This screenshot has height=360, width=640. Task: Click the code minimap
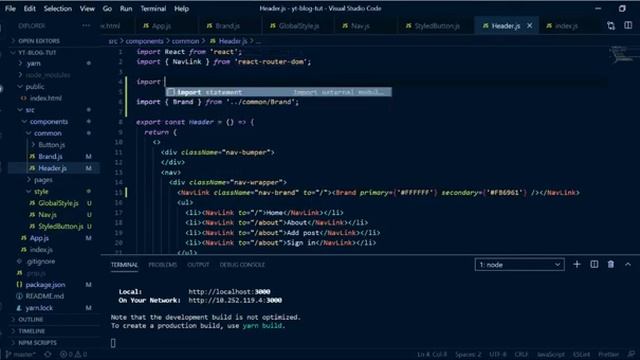[x=623, y=54]
